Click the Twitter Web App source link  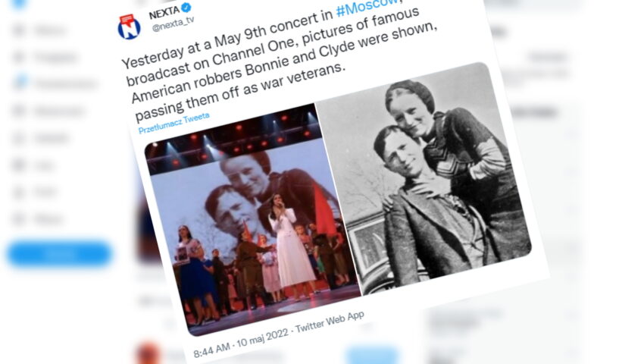click(330, 322)
